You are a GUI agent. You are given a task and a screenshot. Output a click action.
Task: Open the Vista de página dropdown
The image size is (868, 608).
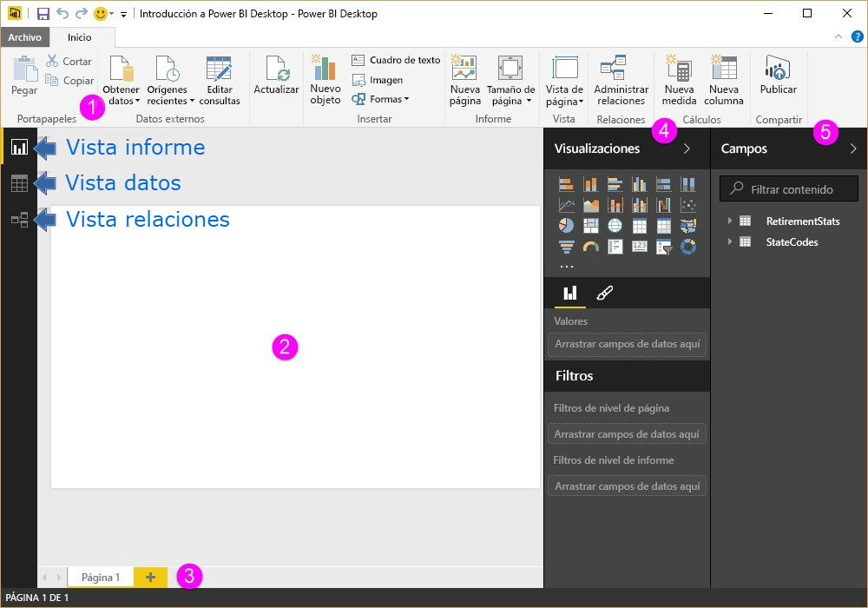coord(564,80)
